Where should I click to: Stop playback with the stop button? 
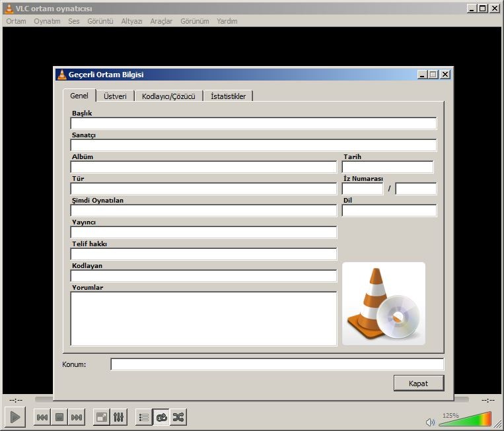pos(59,417)
